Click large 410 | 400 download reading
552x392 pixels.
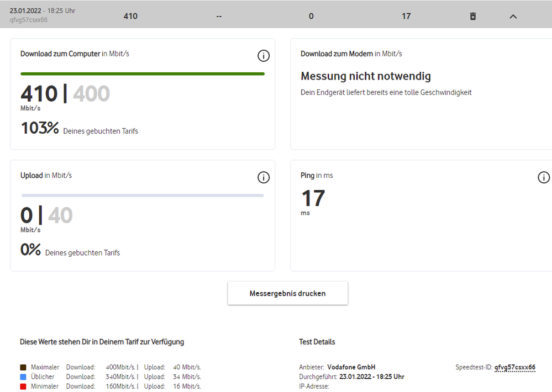click(x=65, y=94)
